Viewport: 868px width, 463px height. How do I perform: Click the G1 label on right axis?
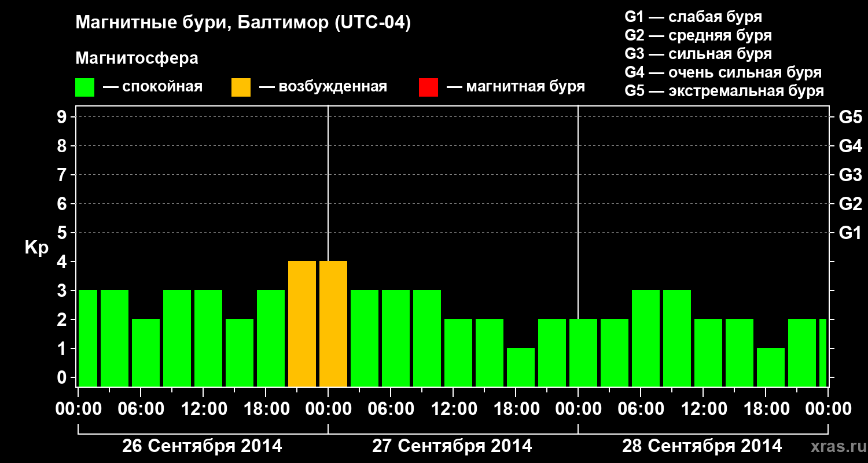pyautogui.click(x=850, y=233)
